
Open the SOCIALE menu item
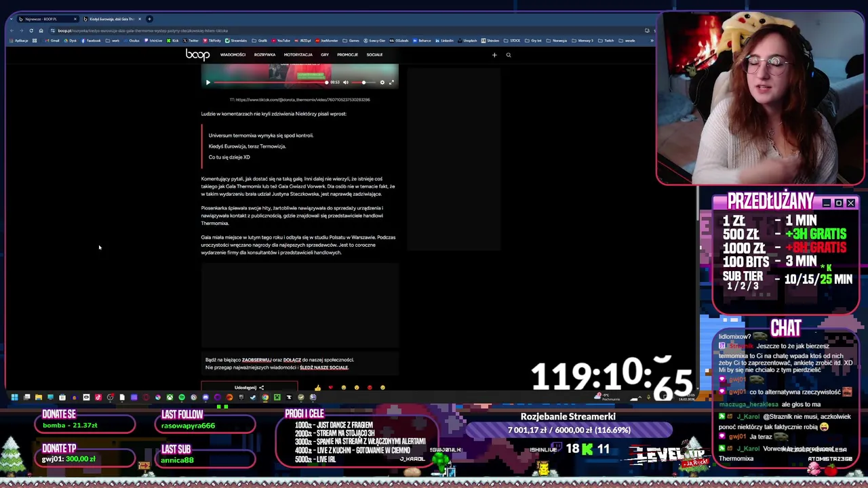tap(374, 55)
